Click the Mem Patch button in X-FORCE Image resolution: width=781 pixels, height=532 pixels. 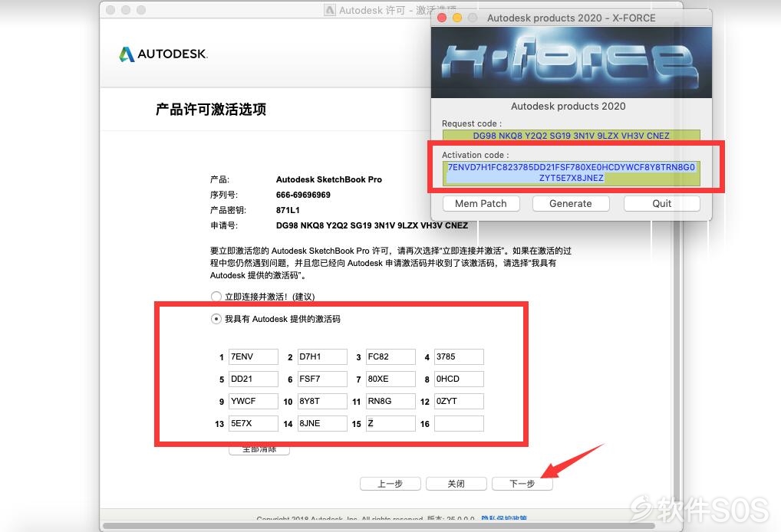click(x=481, y=204)
